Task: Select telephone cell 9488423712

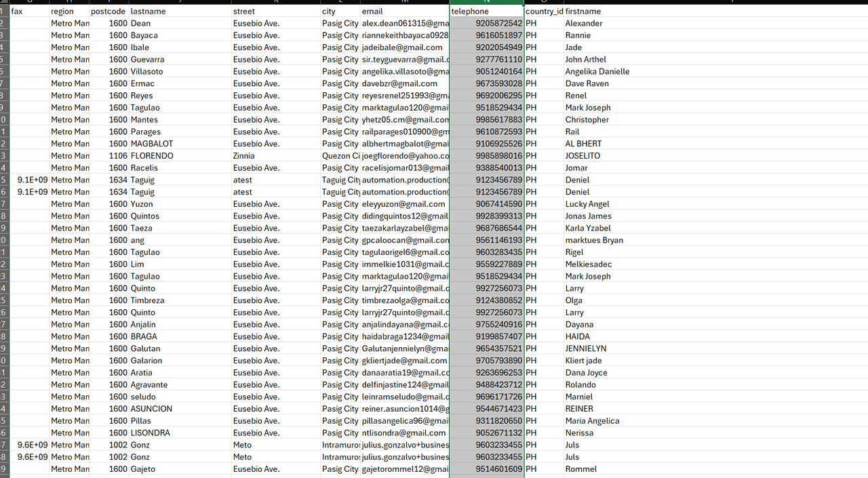Action: coord(487,384)
